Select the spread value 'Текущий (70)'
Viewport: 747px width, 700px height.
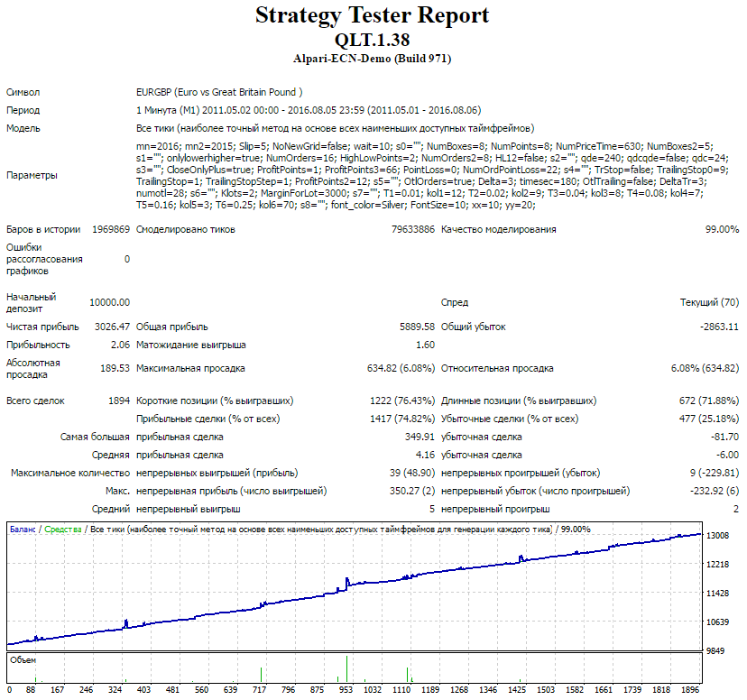tap(709, 302)
